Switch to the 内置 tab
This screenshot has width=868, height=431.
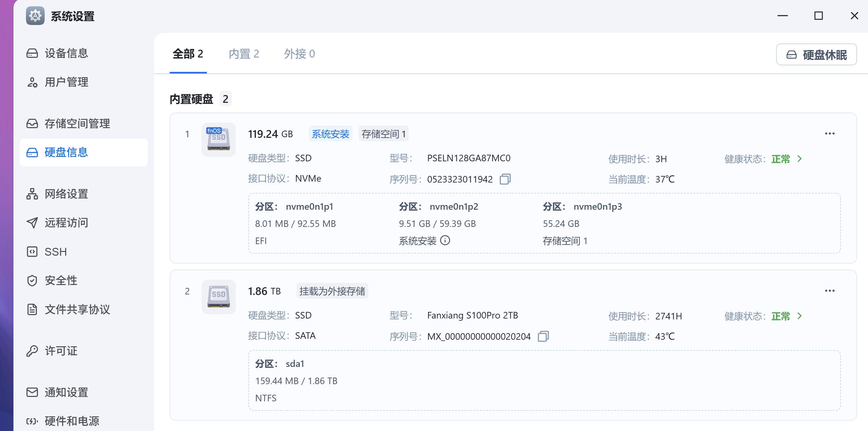click(244, 54)
